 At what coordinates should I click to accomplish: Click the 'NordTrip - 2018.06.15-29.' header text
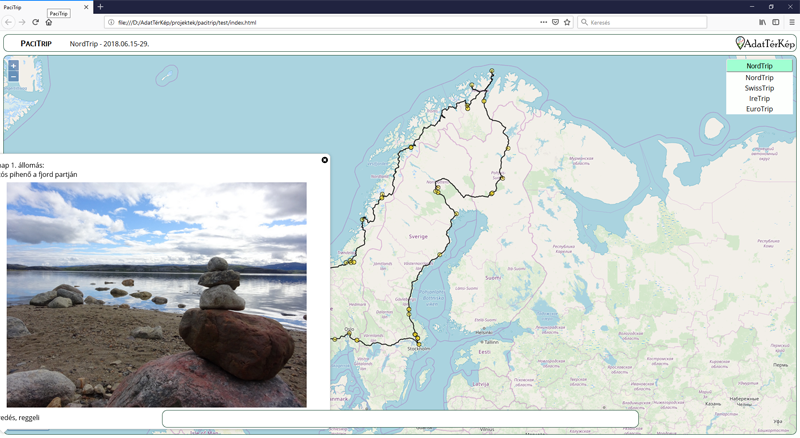[x=109, y=44]
